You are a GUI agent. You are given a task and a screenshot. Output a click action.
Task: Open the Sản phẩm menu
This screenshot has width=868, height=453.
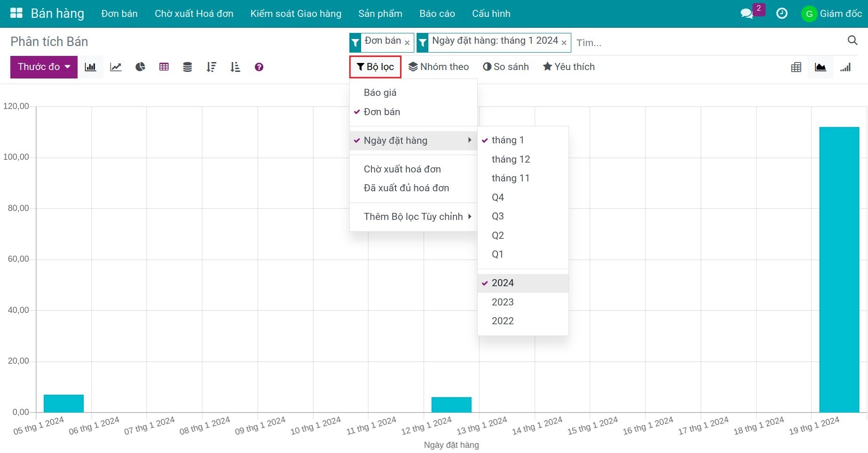380,14
